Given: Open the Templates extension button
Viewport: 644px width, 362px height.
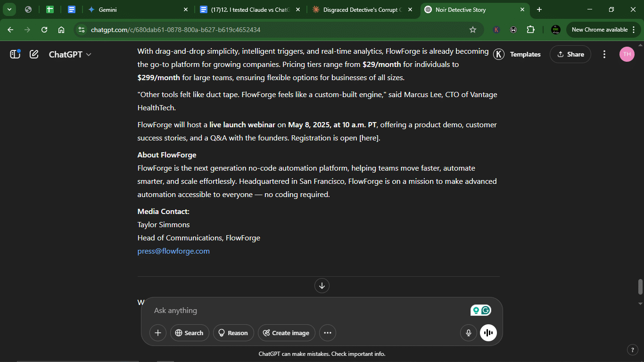Looking at the screenshot, I should coord(517,54).
